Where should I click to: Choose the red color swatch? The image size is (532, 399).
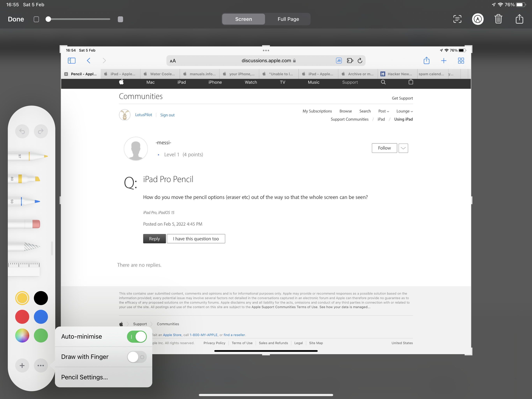(x=22, y=317)
